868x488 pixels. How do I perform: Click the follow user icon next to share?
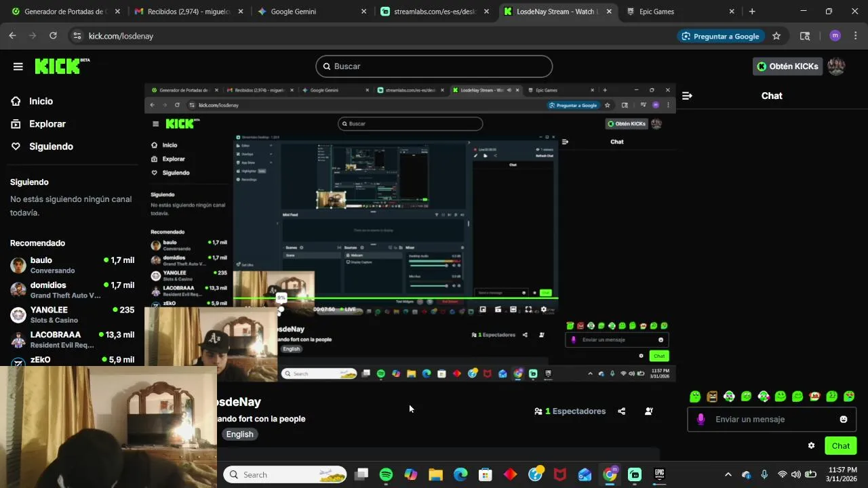coord(649,411)
